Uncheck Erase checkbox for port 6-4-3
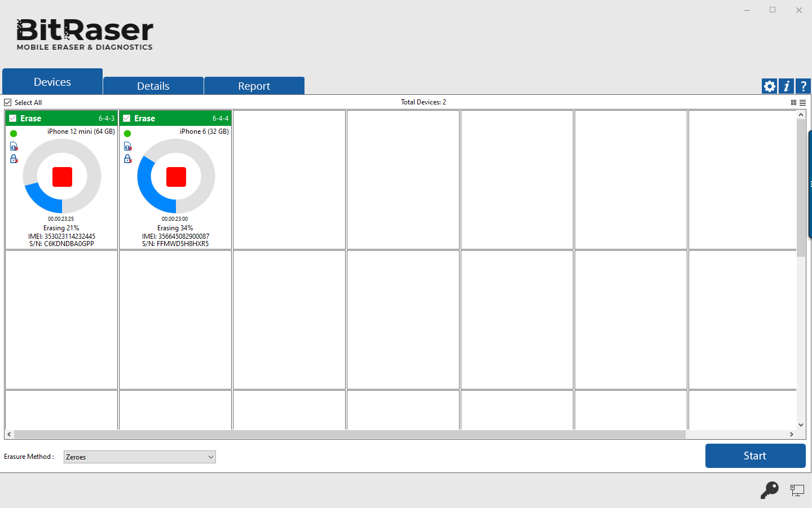The height and width of the screenshot is (508, 812). pos(12,119)
